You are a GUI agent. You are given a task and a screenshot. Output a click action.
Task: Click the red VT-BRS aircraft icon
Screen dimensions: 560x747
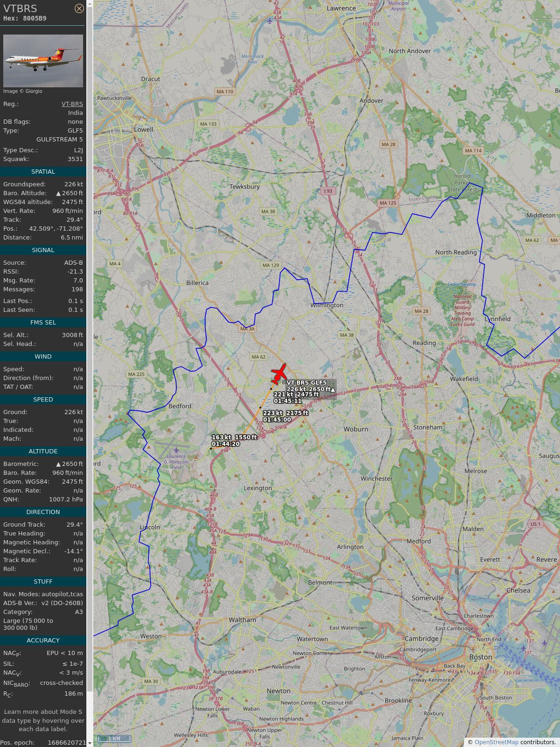tap(279, 373)
